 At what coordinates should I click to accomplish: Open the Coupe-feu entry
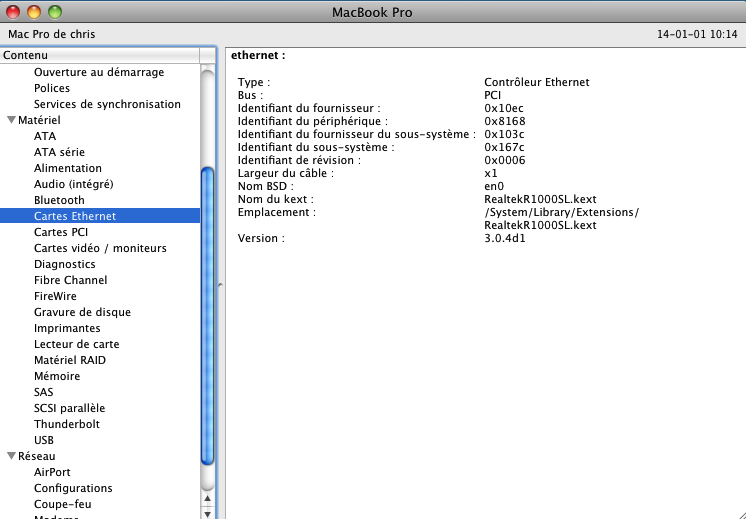[x=62, y=504]
